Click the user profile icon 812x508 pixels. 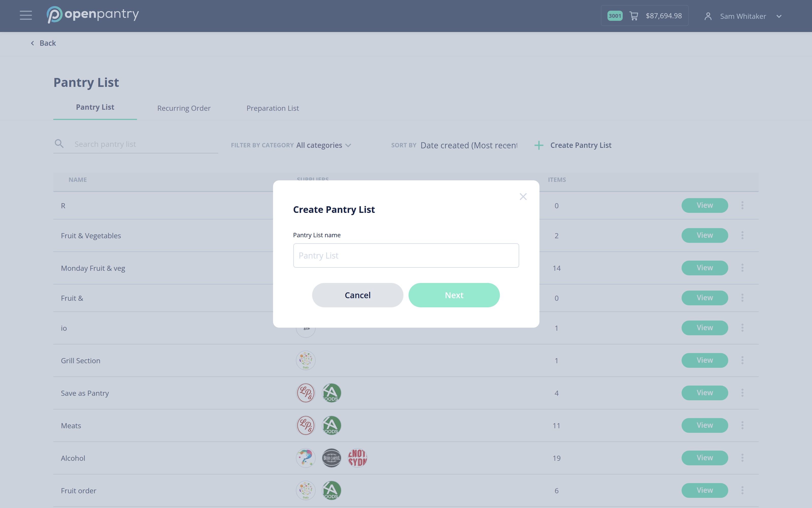coord(708,16)
